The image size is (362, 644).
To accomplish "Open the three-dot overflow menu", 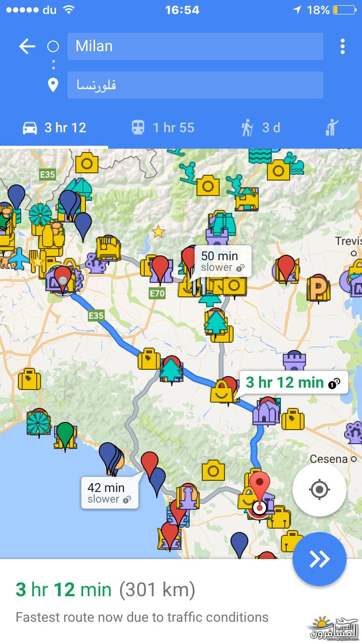I will tap(342, 46).
